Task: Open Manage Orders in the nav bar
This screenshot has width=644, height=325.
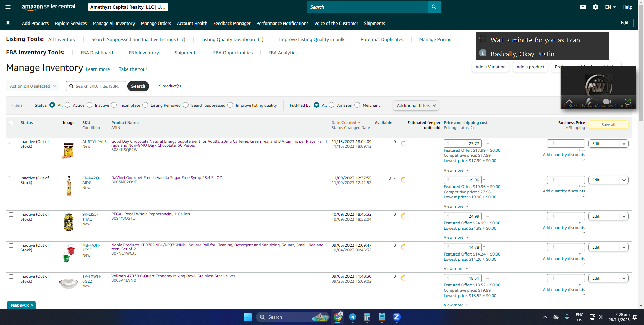Action: 156,23
